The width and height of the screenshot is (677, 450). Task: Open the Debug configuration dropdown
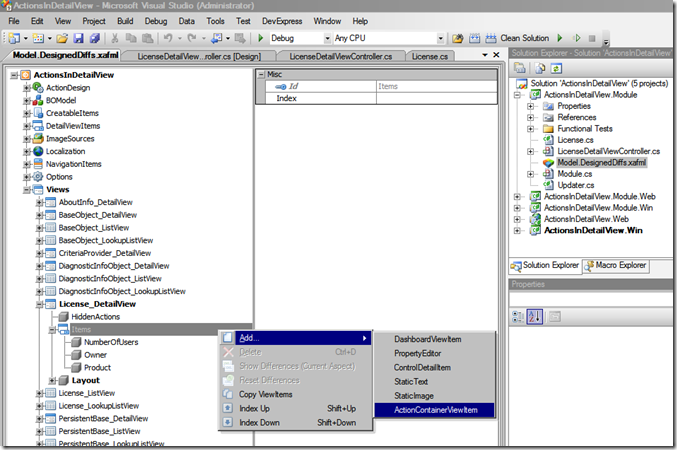point(327,38)
